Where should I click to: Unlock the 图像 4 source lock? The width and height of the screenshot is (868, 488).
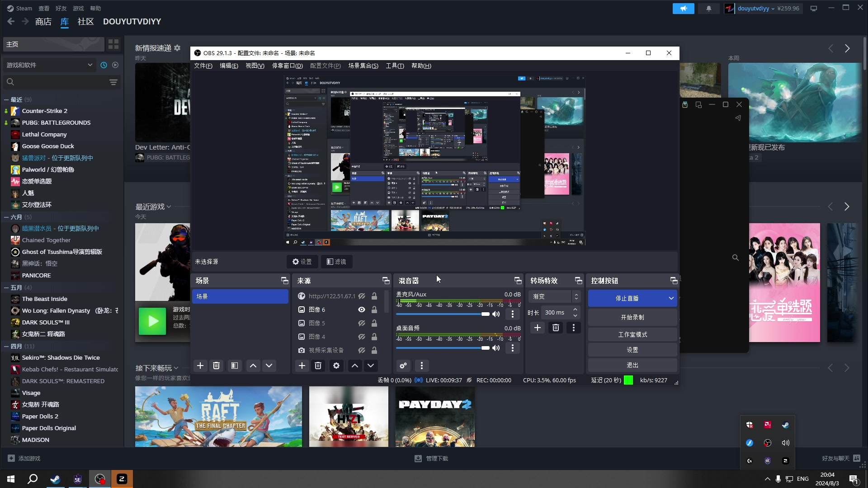point(374,337)
